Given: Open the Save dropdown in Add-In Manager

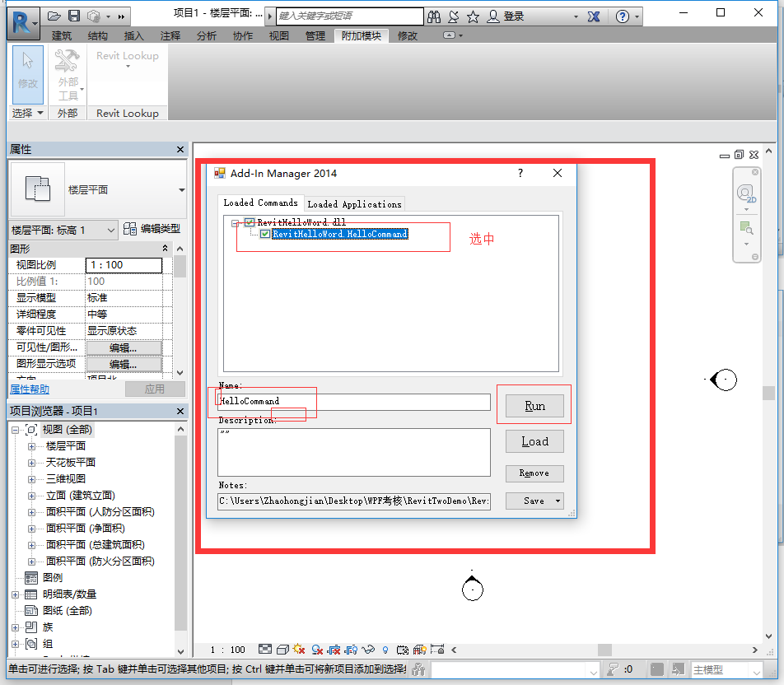Looking at the screenshot, I should (558, 501).
